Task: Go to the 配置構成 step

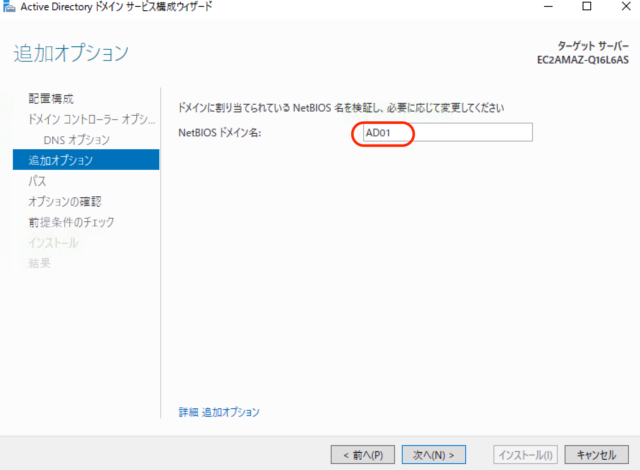Action: (51, 98)
